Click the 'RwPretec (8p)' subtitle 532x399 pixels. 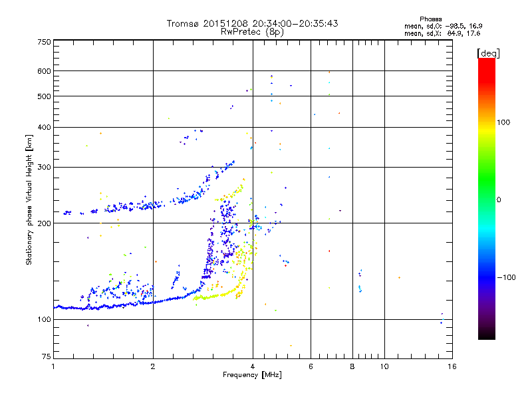click(252, 31)
